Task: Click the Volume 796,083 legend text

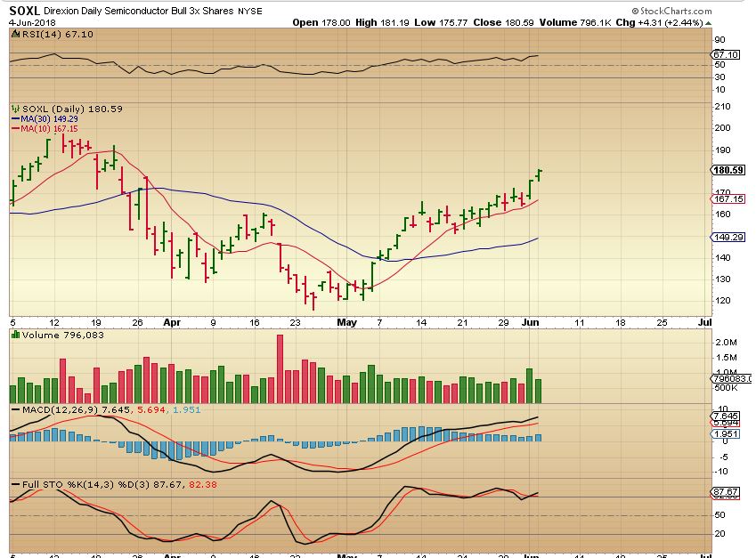Action: tap(62, 335)
